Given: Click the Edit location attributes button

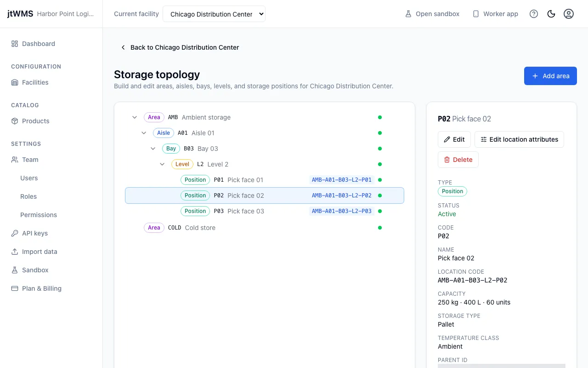Looking at the screenshot, I should (x=519, y=139).
